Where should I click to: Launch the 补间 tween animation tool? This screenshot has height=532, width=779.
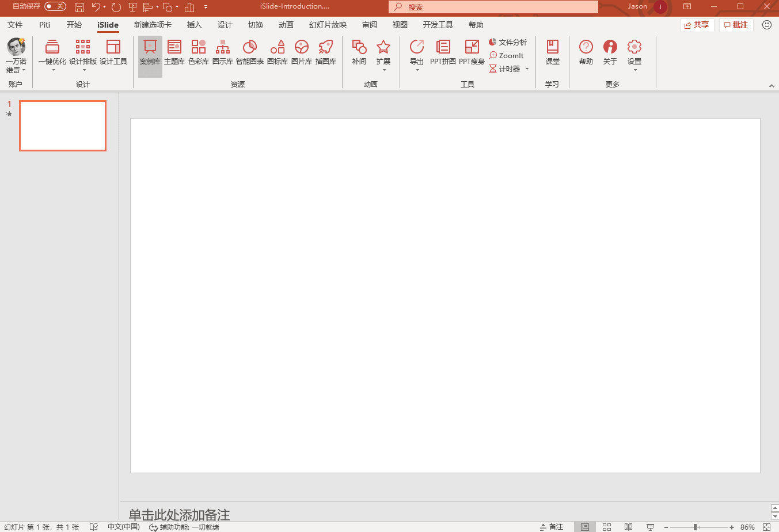point(359,52)
